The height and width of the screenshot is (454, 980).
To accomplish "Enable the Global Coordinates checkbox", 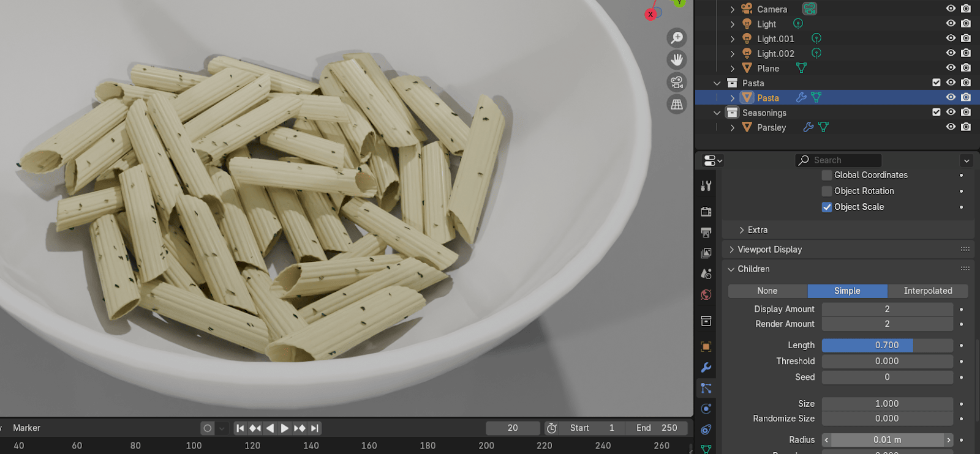I will (x=827, y=175).
